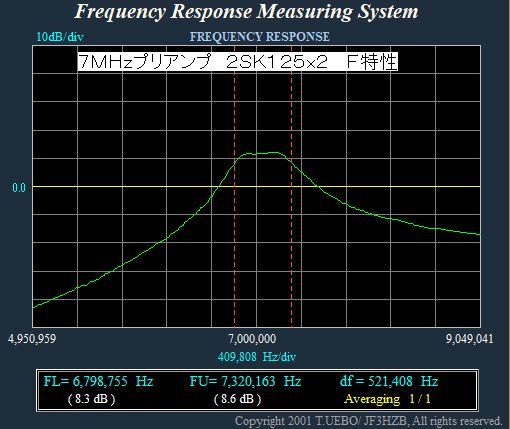Click the Copyright 2001 T.UEBO/JF3HZB text

pyautogui.click(x=368, y=421)
